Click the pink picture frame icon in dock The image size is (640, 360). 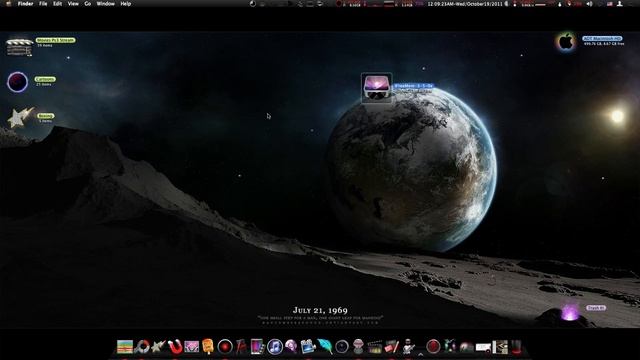(191, 347)
